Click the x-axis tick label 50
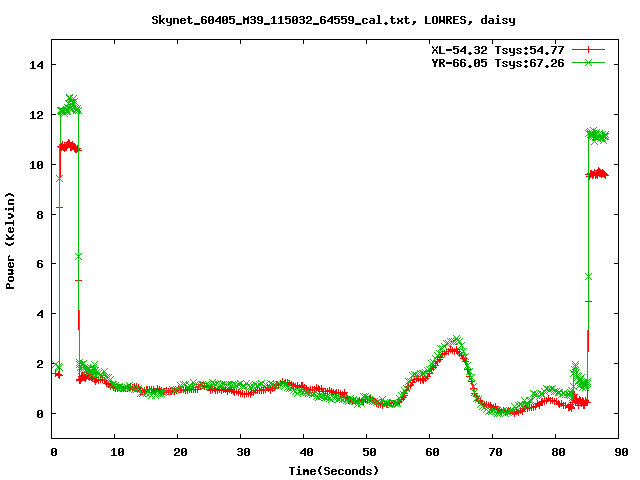This screenshot has width=640, height=480. 369,452
